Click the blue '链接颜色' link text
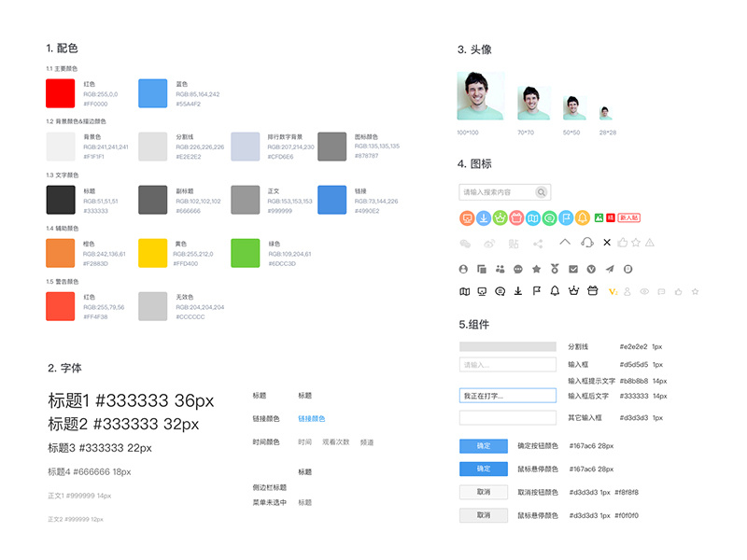The height and width of the screenshot is (560, 747). pos(312,418)
